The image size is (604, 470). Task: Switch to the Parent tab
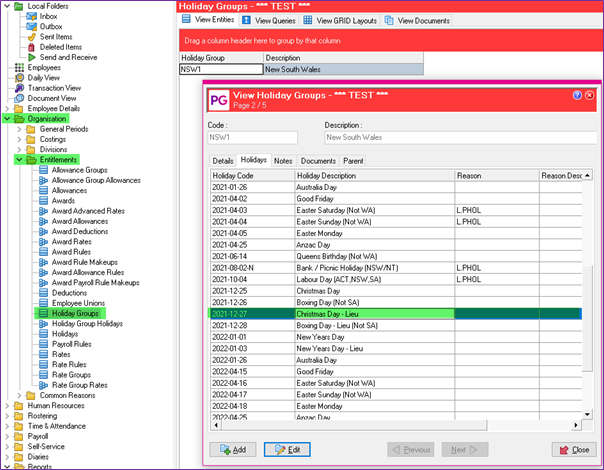(353, 160)
